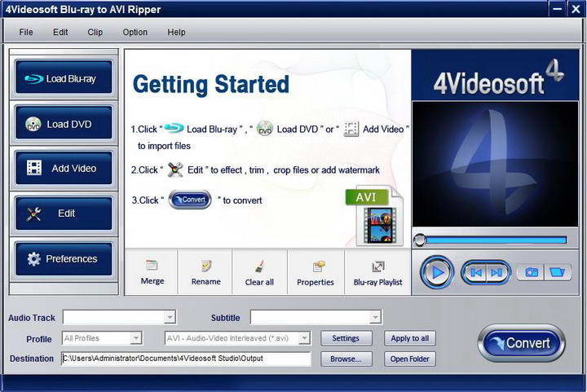Click the large Convert button

tap(521, 343)
